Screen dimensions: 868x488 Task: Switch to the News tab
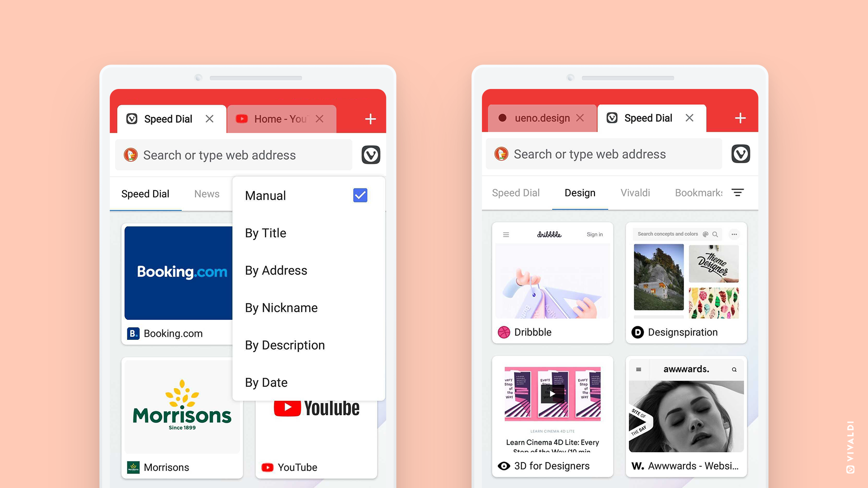207,193
